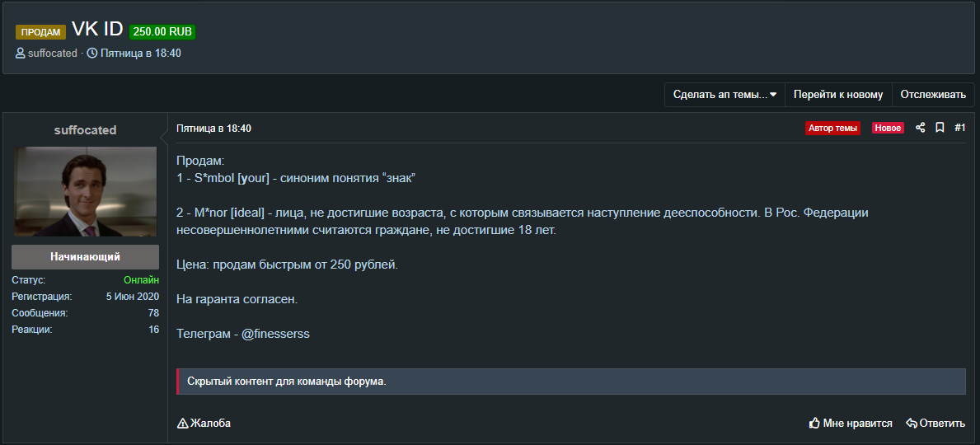Open suffocated profile link in thread header

coord(53,53)
